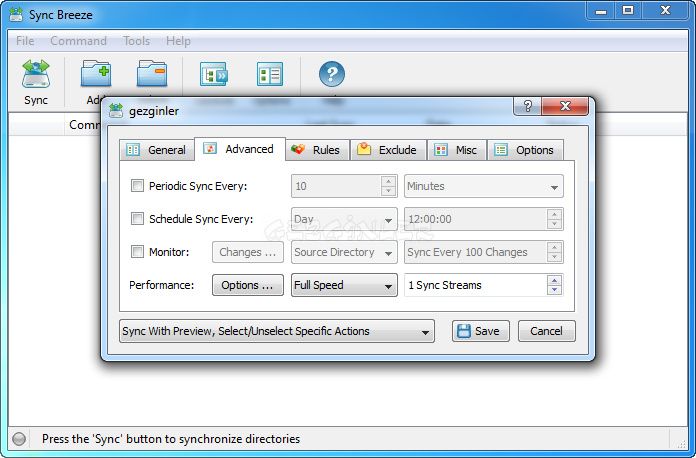Enable Periodic Sync Every checkbox
Viewport: 696px width, 458px height.
click(137, 186)
